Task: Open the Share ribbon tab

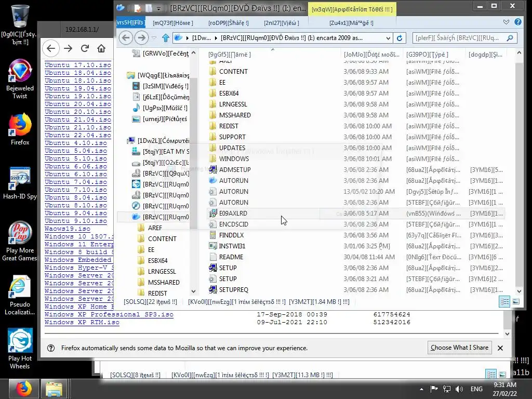Action: 229,23
